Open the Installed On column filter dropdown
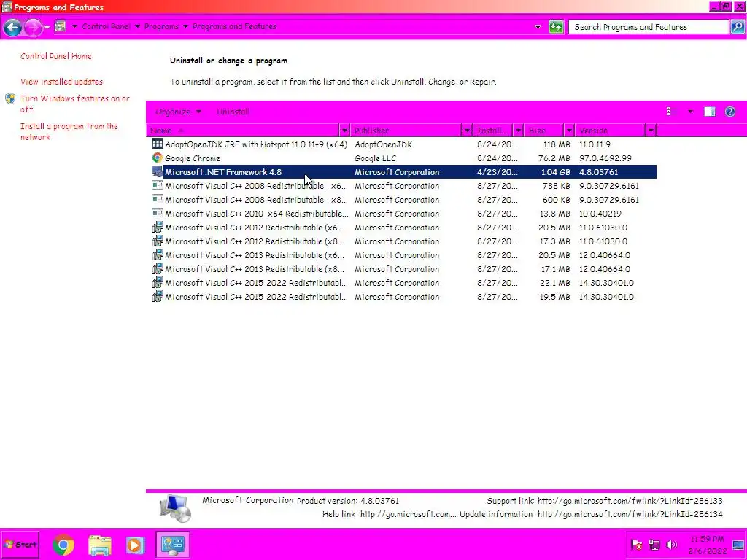 [x=518, y=131]
